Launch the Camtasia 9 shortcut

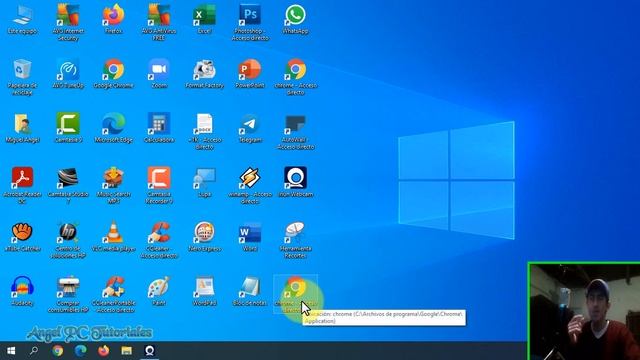pyautogui.click(x=68, y=128)
